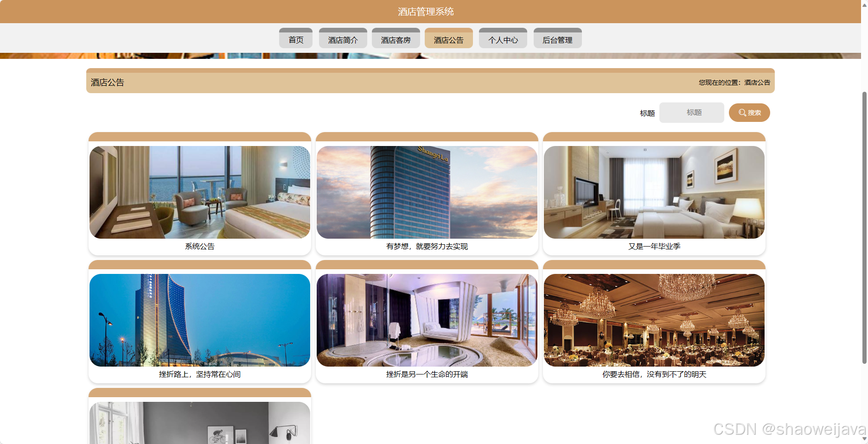Click the magnifier icon in the search button
Viewport: 868px width, 444px height.
click(742, 113)
